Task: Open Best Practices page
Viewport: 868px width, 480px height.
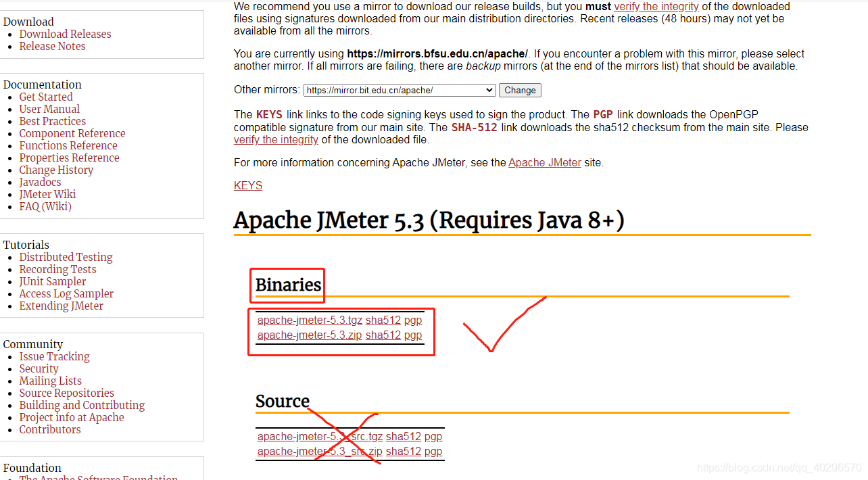Action: [x=52, y=121]
